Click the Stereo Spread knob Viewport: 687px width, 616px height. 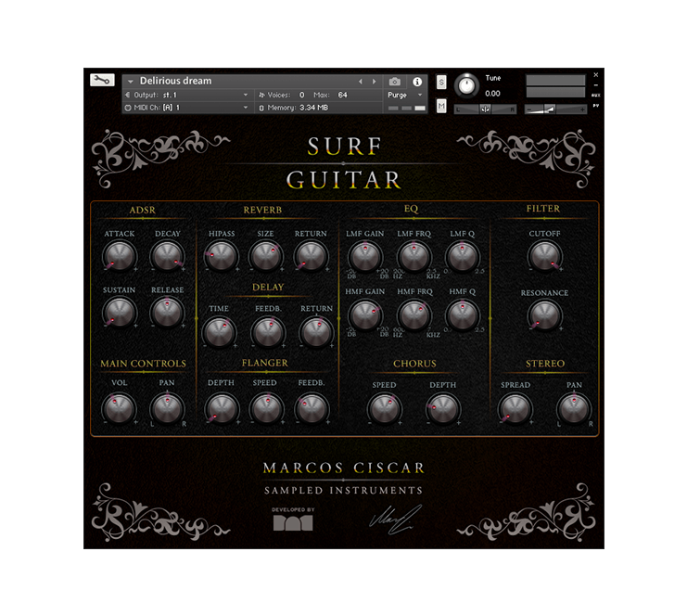515,409
